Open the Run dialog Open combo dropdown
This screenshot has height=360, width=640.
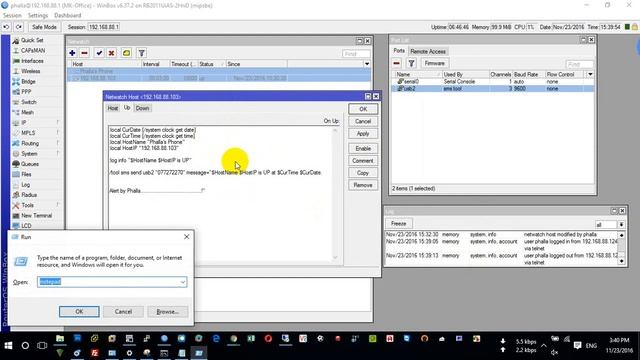tap(182, 282)
